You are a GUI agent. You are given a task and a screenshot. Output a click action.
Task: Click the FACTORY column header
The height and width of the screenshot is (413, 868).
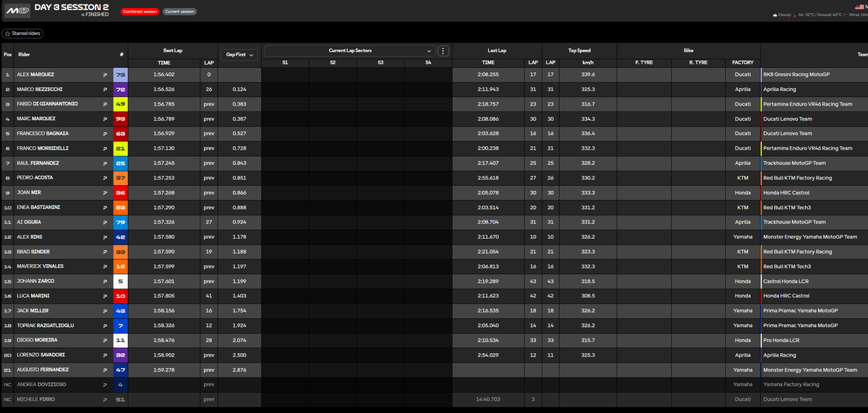743,63
